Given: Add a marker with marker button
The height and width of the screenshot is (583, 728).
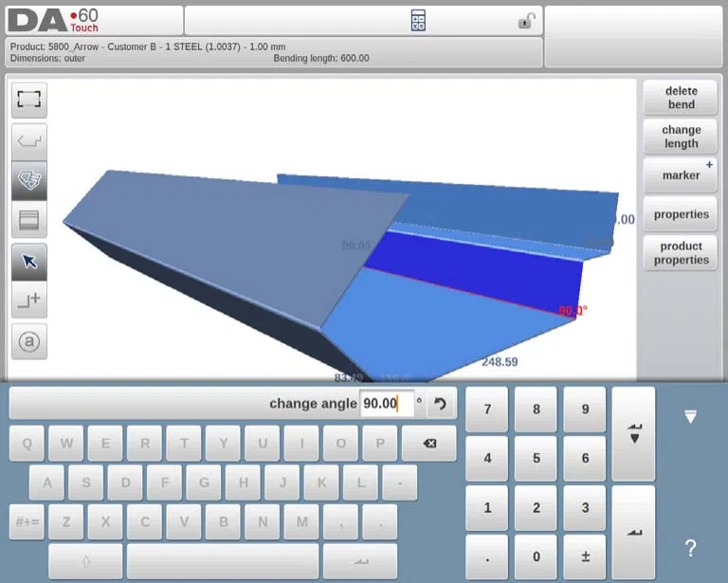Looking at the screenshot, I should (x=681, y=175).
